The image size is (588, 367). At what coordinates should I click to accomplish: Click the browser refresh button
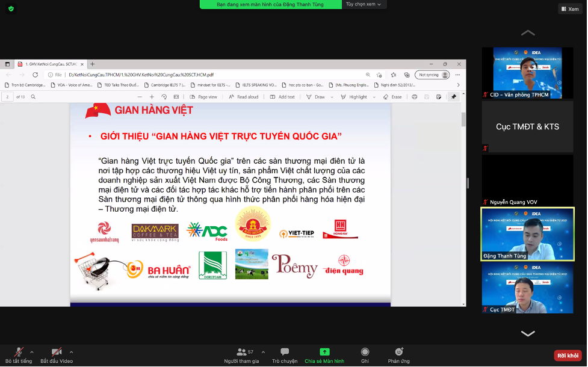click(x=36, y=75)
